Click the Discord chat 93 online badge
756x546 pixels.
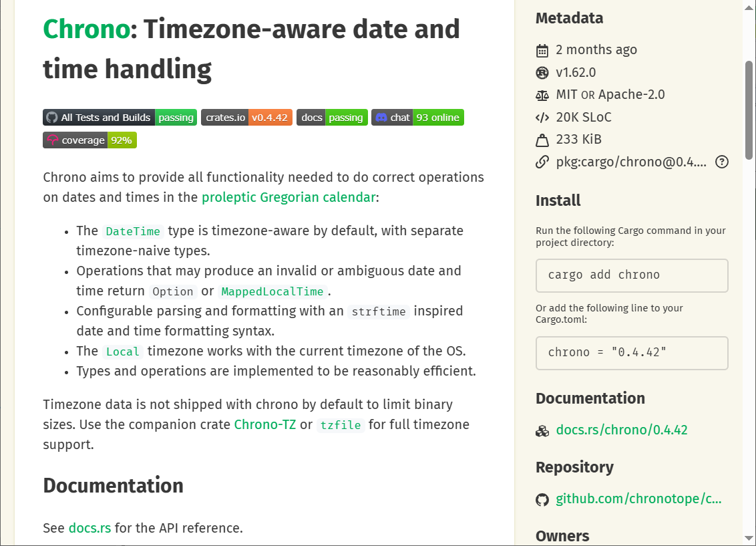(417, 118)
